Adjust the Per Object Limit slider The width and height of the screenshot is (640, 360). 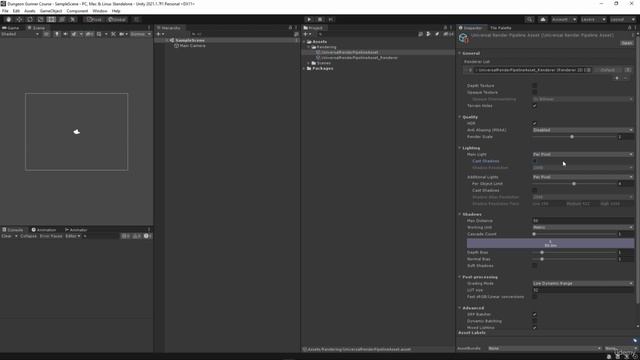click(575, 184)
